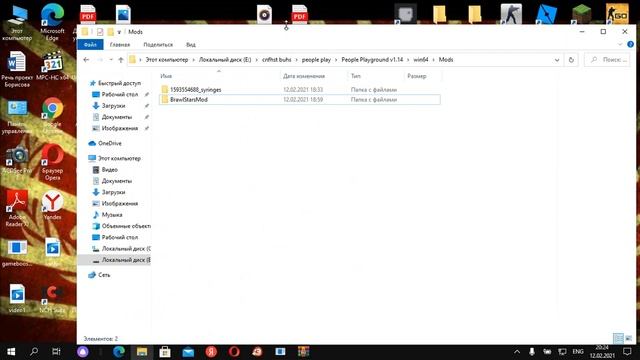Click people play breadcrumb segment
This screenshot has width=640, height=360.
pos(316,60)
